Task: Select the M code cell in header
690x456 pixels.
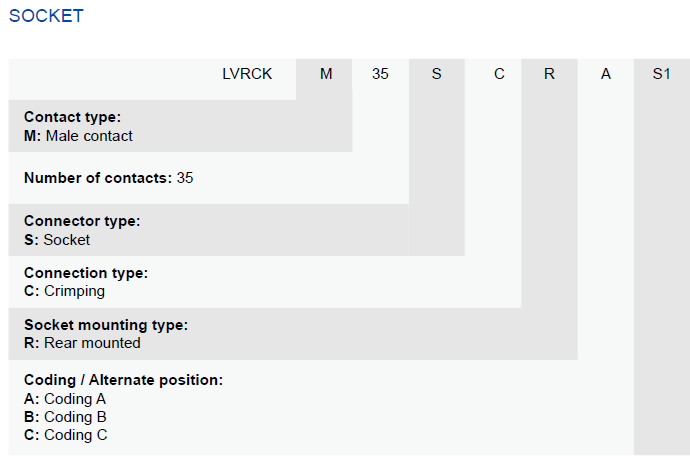Action: 326,74
